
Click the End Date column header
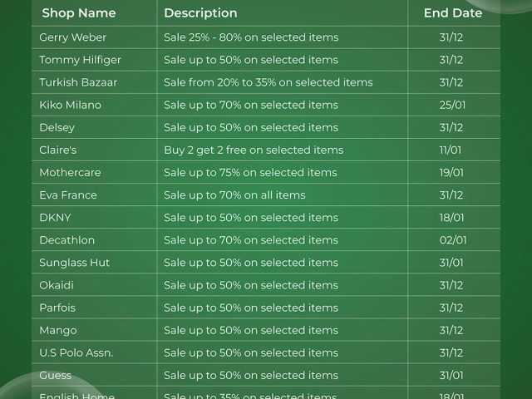coord(453,13)
